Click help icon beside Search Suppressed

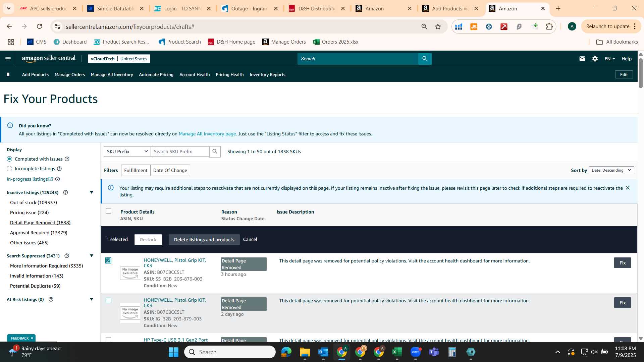point(67,256)
